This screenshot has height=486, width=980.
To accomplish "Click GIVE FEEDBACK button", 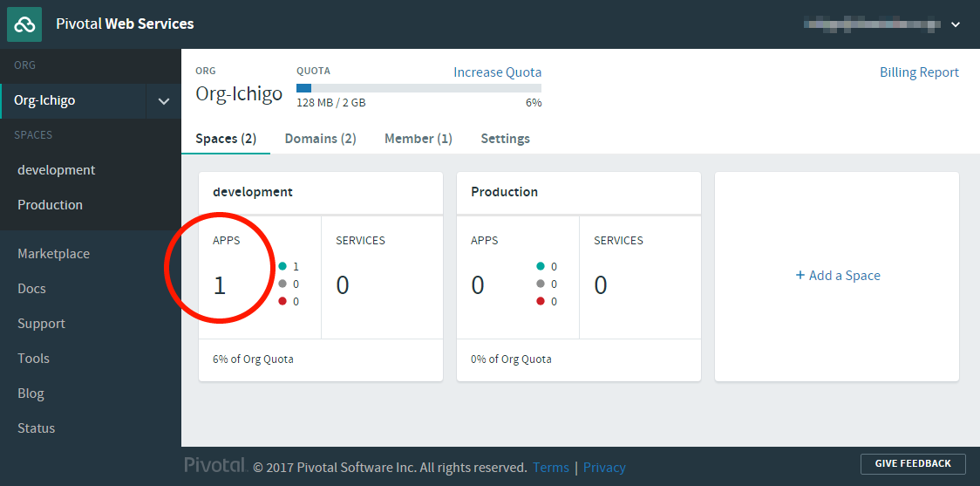I will (x=913, y=463).
